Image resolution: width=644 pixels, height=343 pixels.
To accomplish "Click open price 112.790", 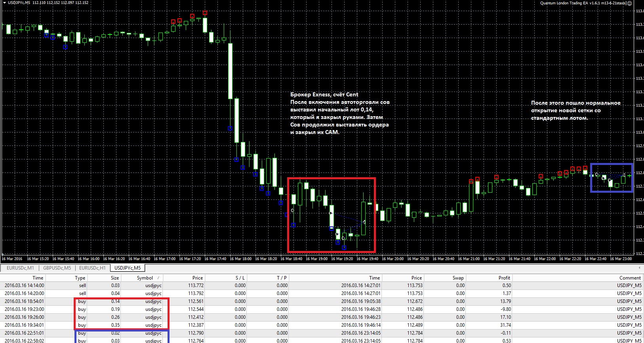I will 196,333.
